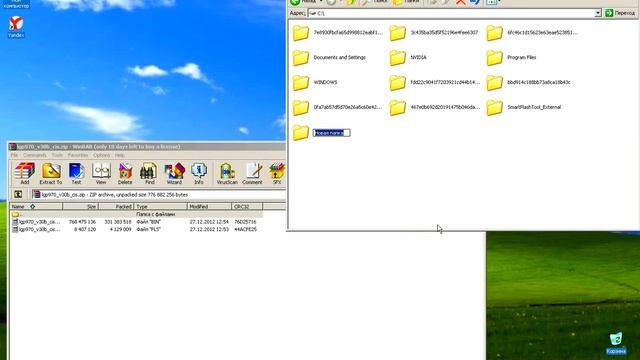Open the Help menu in WinRAR

120,156
